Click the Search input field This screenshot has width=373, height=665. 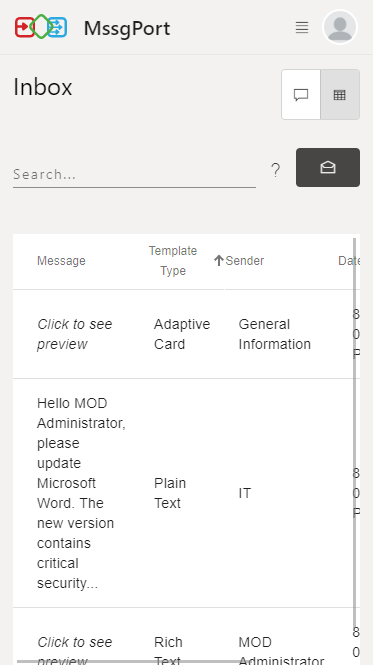pyautogui.click(x=134, y=174)
